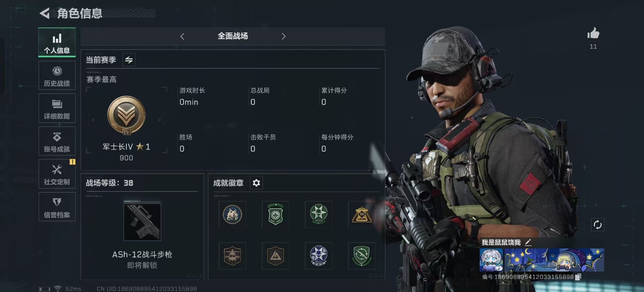
Task: Select 账号成就 in the sidebar
Action: coord(57,141)
